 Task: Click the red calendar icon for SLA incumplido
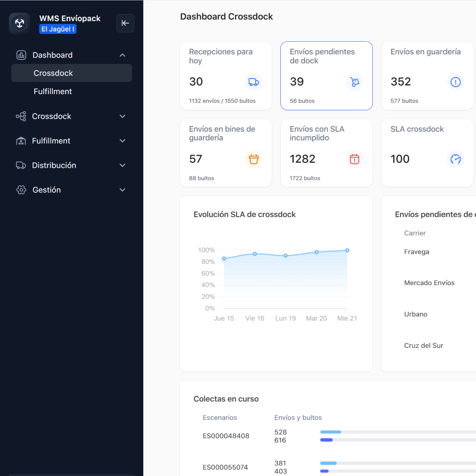coord(354,159)
